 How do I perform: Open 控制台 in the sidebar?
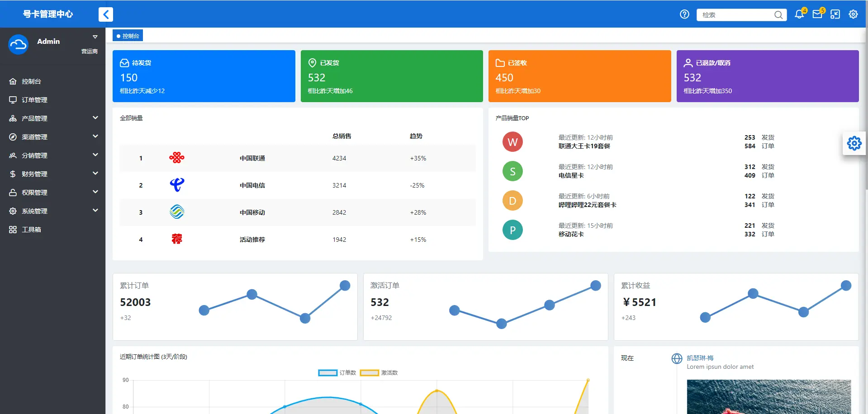[52, 81]
